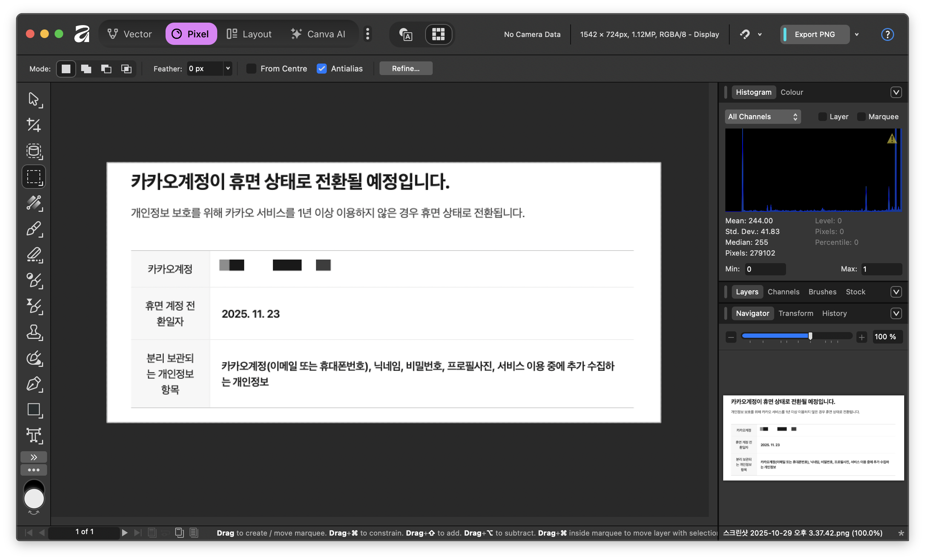Select the Pen tool
This screenshot has width=925, height=560.
tap(34, 384)
